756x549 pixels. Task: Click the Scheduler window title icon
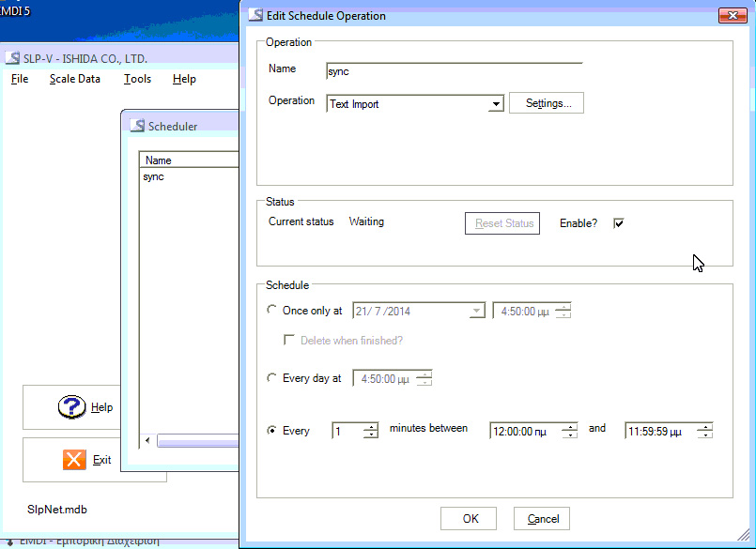[x=137, y=126]
